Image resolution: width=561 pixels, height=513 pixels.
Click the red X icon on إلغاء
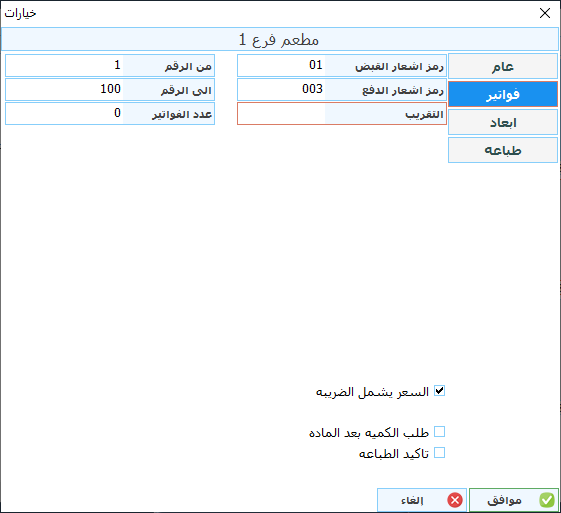point(455,500)
